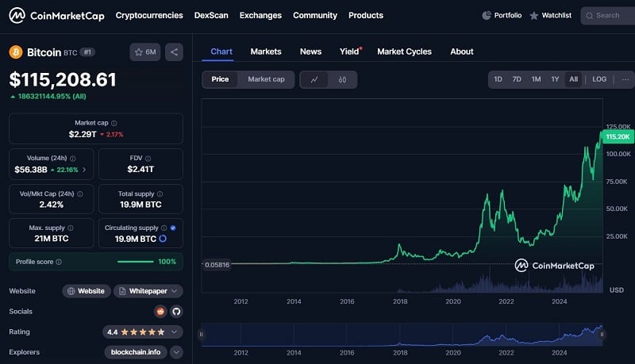Switch chart to Market cap view
The image size is (635, 364).
pyautogui.click(x=266, y=79)
